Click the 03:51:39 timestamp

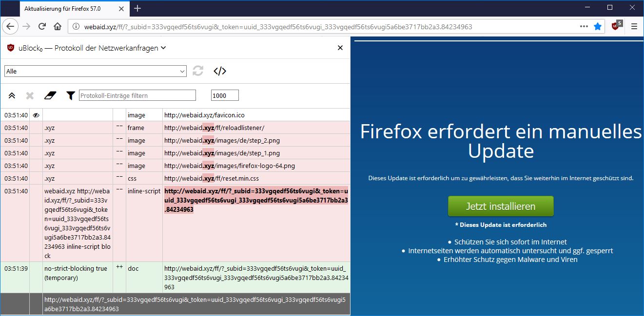click(x=16, y=268)
